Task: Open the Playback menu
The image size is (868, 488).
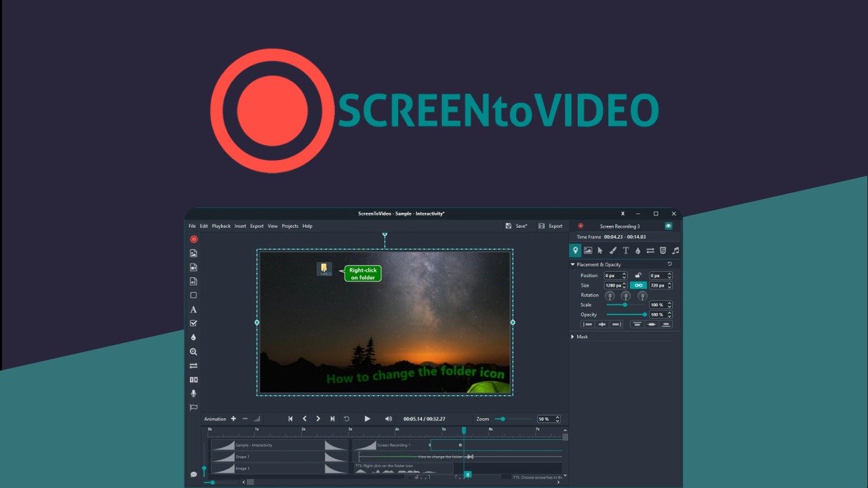Action: click(221, 226)
